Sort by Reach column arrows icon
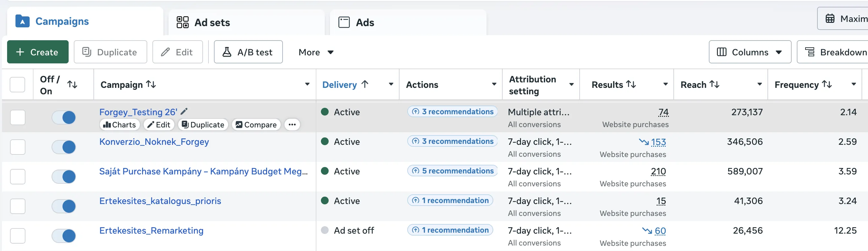 [714, 84]
